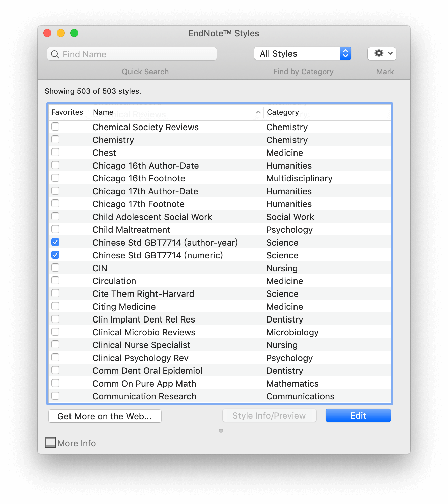Select Child Maltreatment style
This screenshot has width=448, height=504.
(131, 230)
